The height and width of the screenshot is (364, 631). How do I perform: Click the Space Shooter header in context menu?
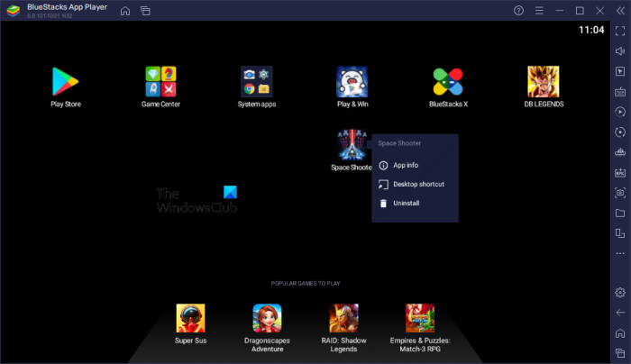click(x=399, y=143)
